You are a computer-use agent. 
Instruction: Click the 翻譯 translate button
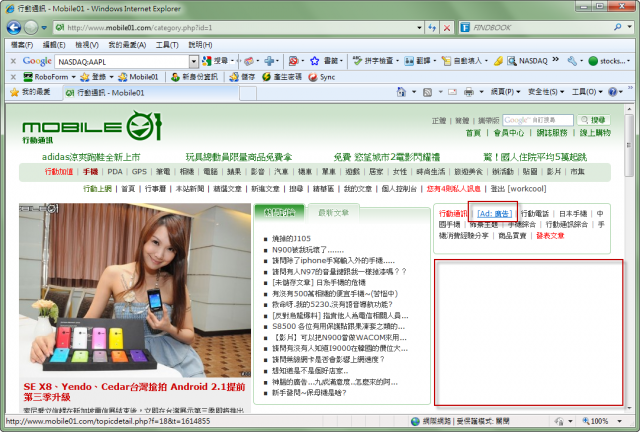[x=418, y=61]
